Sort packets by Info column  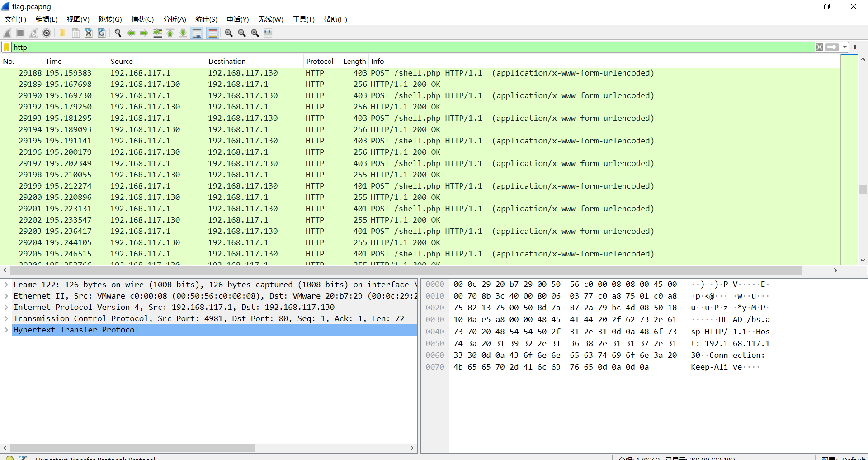tap(604, 61)
